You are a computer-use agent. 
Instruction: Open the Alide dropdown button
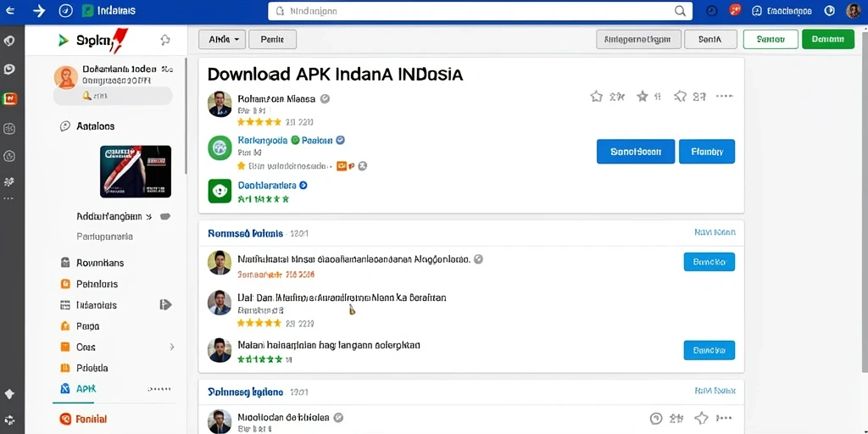(x=222, y=39)
